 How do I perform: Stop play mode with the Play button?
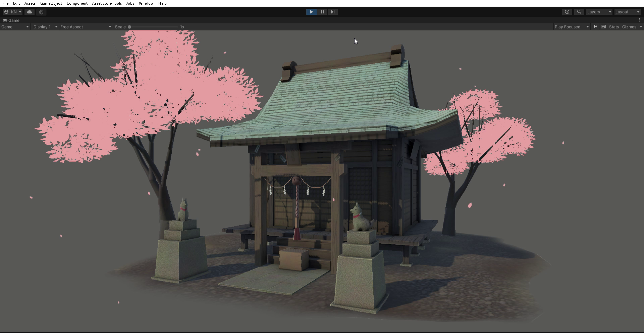click(311, 12)
